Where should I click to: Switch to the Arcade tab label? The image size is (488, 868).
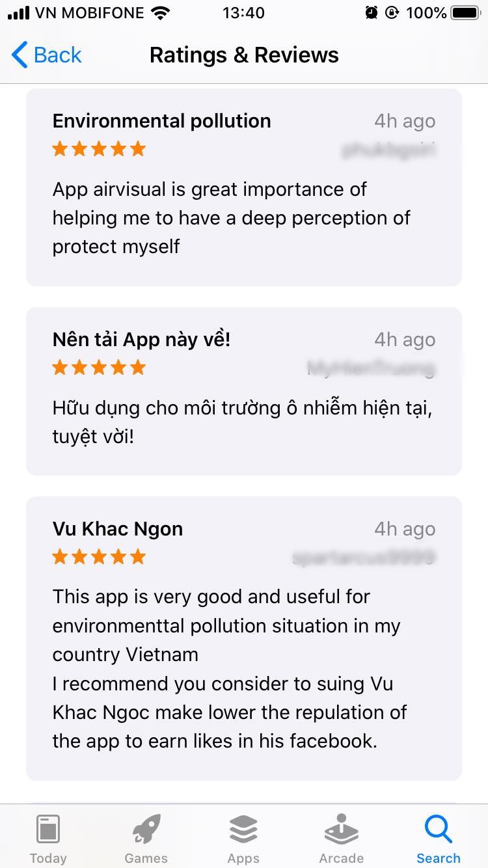coord(341,858)
